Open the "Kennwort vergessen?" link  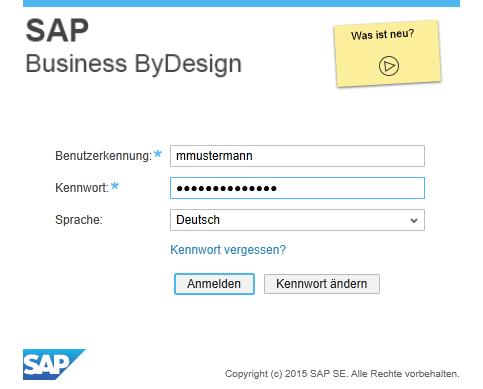click(x=228, y=250)
